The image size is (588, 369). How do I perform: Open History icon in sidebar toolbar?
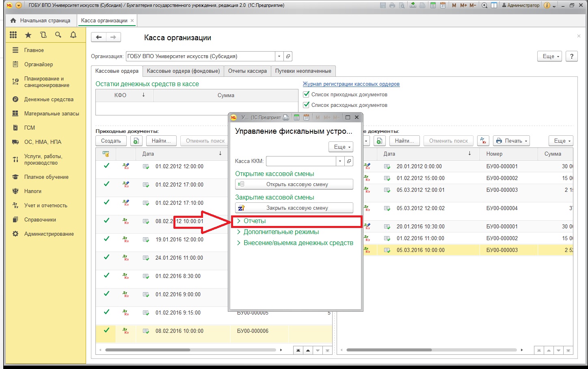coord(43,35)
